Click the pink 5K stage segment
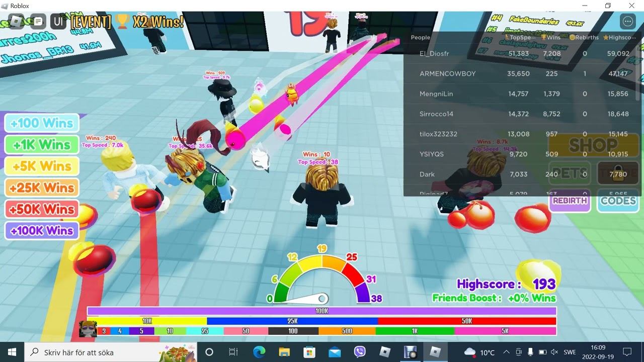Screen dimensions: 644x362 (x=505, y=331)
